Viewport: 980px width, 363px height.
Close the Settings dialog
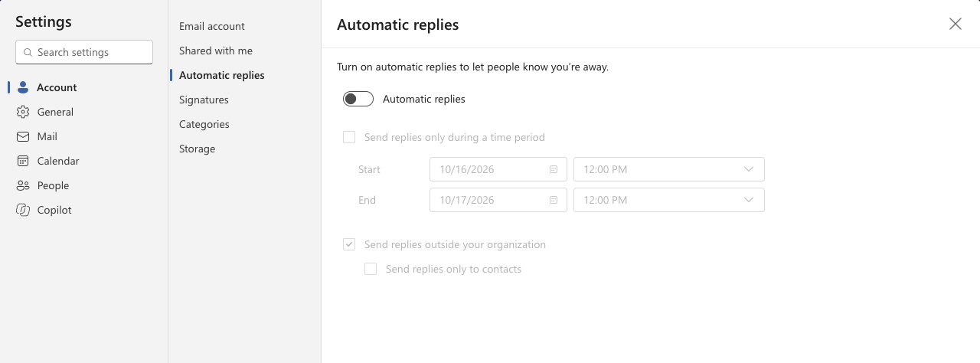coord(955,24)
